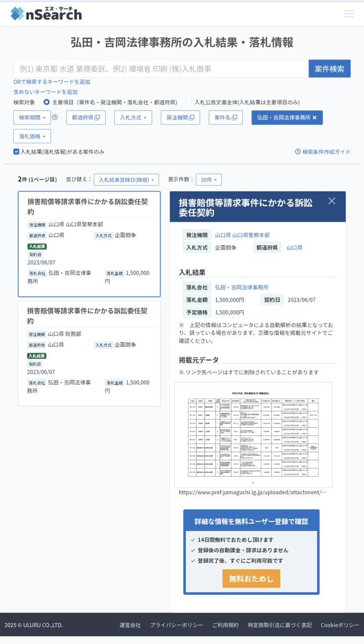The image size is (364, 644).
Task: Click the 2件 (1ページ目) result count
Action: [x=37, y=179]
